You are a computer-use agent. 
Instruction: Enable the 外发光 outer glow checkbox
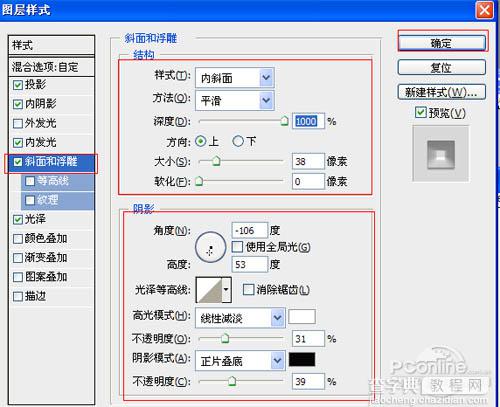[18, 124]
